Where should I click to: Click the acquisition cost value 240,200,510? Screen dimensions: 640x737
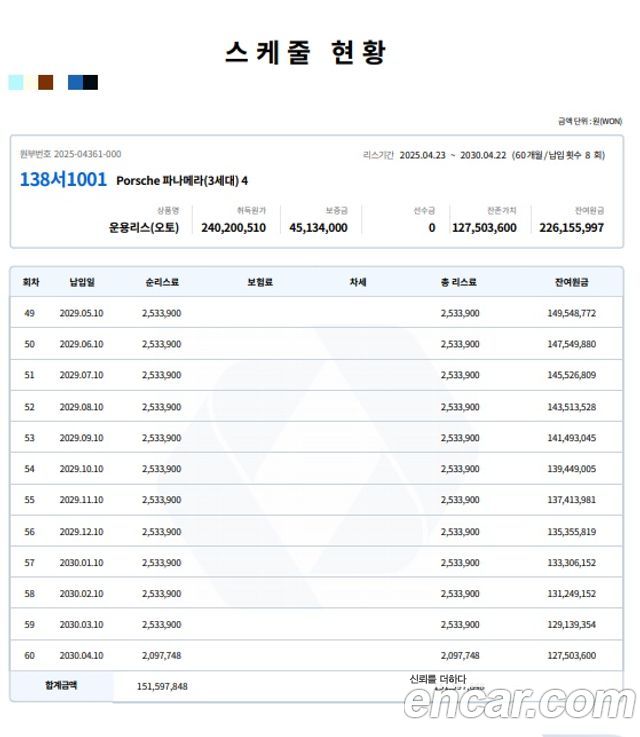[233, 228]
